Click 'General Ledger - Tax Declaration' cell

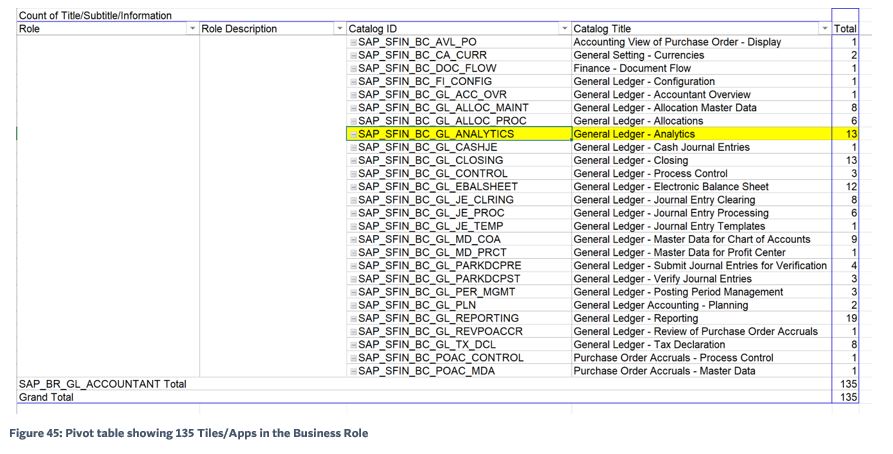pos(702,345)
